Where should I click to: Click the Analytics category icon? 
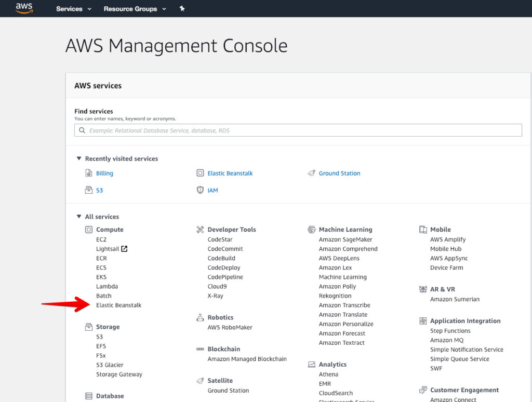[312, 364]
